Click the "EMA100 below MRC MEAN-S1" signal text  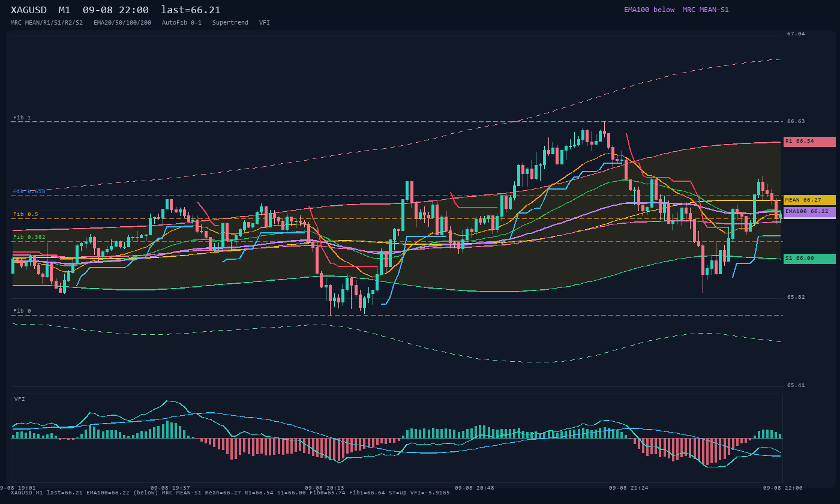coord(676,10)
